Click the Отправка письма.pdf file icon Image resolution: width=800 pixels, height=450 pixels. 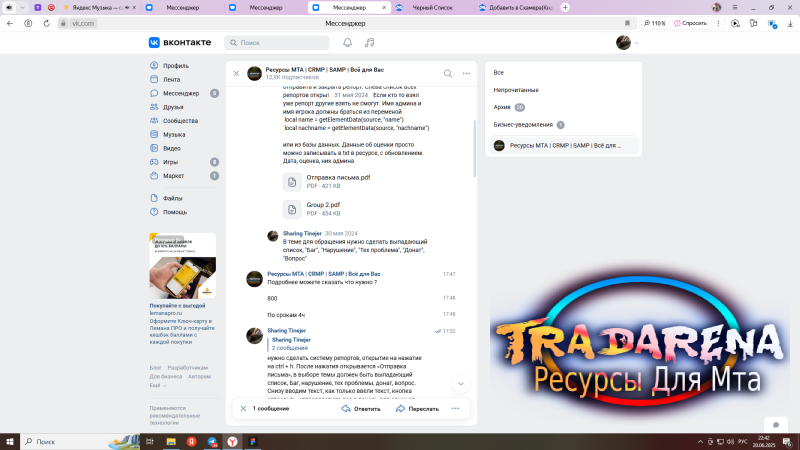tap(292, 181)
